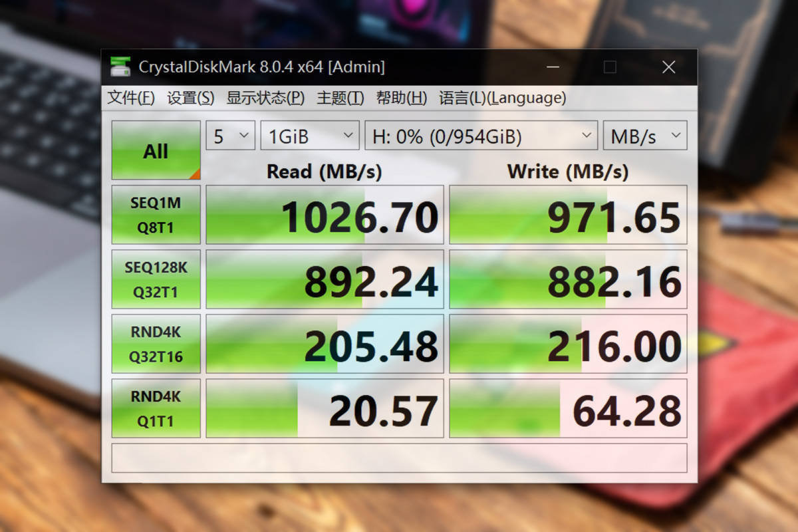Viewport: 798px width, 532px height.
Task: Select the RND4K Q1T1 write result
Action: (x=569, y=407)
